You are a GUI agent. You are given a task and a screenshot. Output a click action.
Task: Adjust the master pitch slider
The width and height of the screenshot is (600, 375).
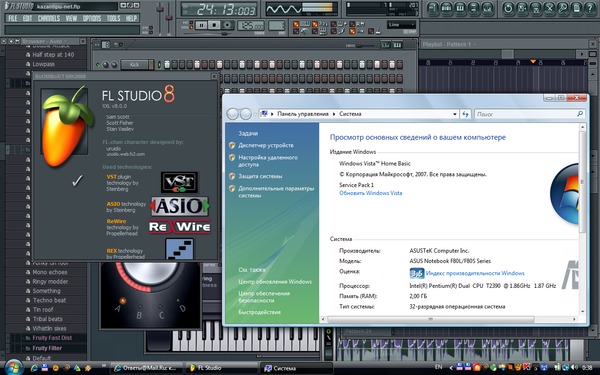[169, 17]
